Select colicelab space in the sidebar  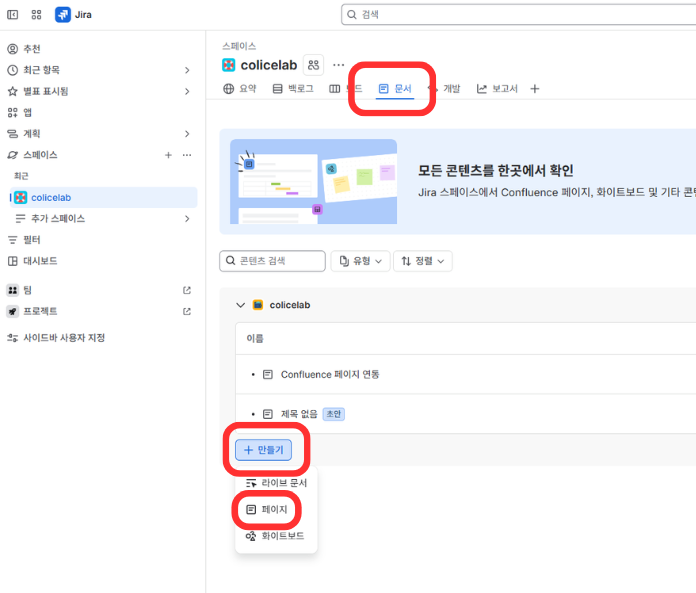(103, 198)
